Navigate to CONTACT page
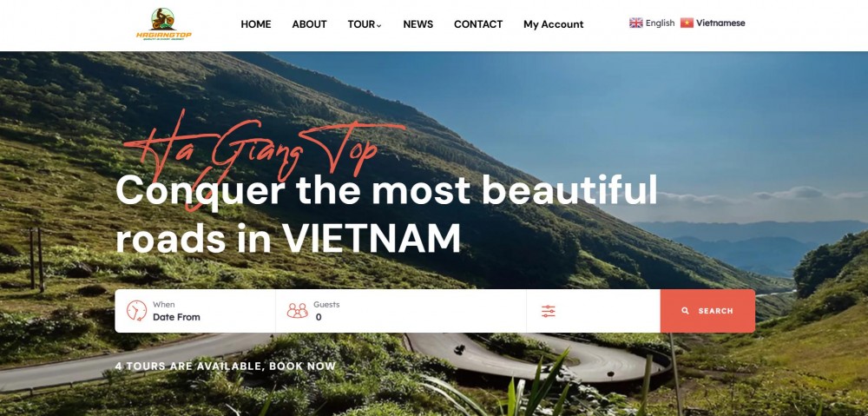Image resolution: width=868 pixels, height=416 pixels. 478,24
